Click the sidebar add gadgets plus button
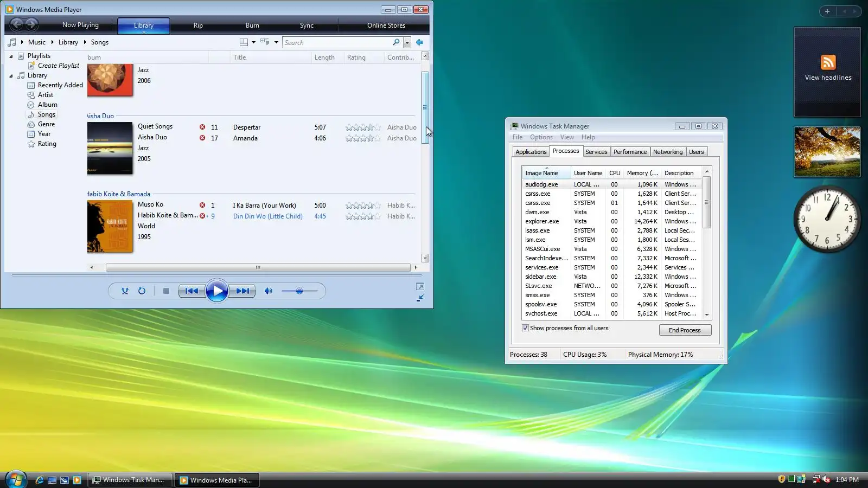 tap(827, 11)
